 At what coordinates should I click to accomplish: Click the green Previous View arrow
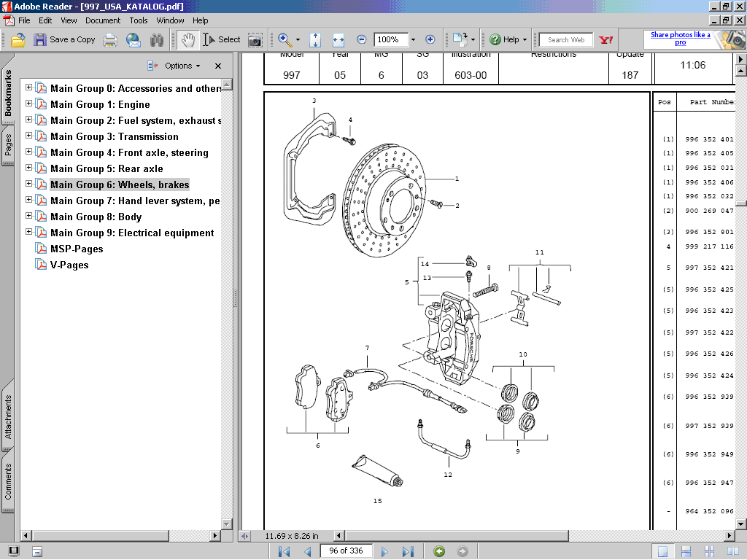tap(439, 551)
